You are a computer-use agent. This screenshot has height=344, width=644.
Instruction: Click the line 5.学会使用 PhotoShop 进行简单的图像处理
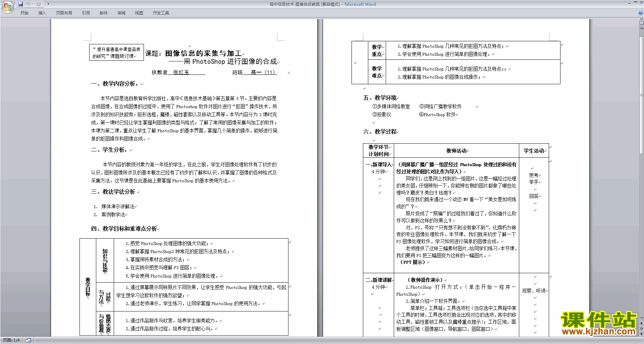coord(172,276)
